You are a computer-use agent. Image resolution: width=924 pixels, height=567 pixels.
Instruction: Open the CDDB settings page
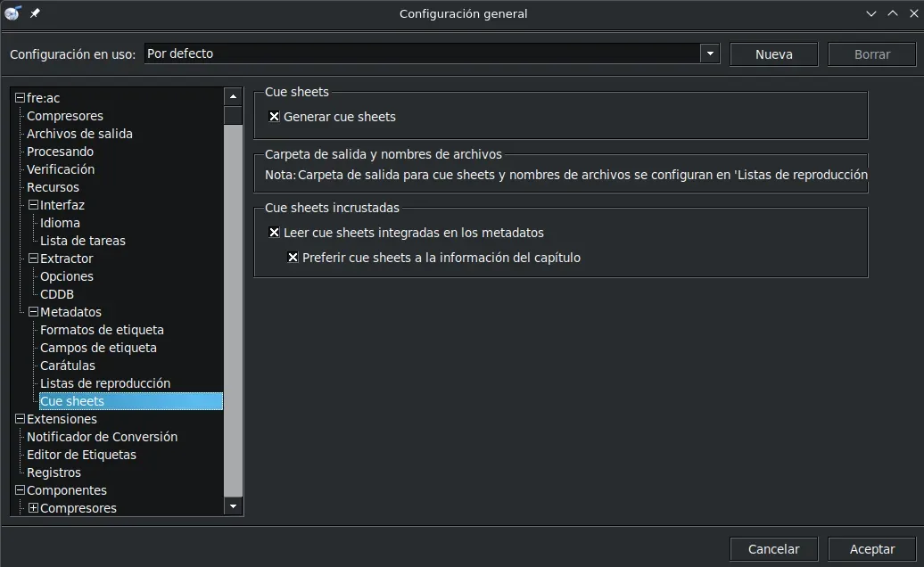click(x=55, y=294)
